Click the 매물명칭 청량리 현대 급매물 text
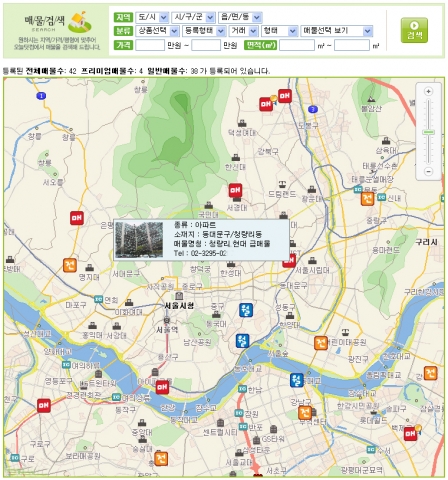The width and height of the screenshot is (448, 480). (222, 244)
